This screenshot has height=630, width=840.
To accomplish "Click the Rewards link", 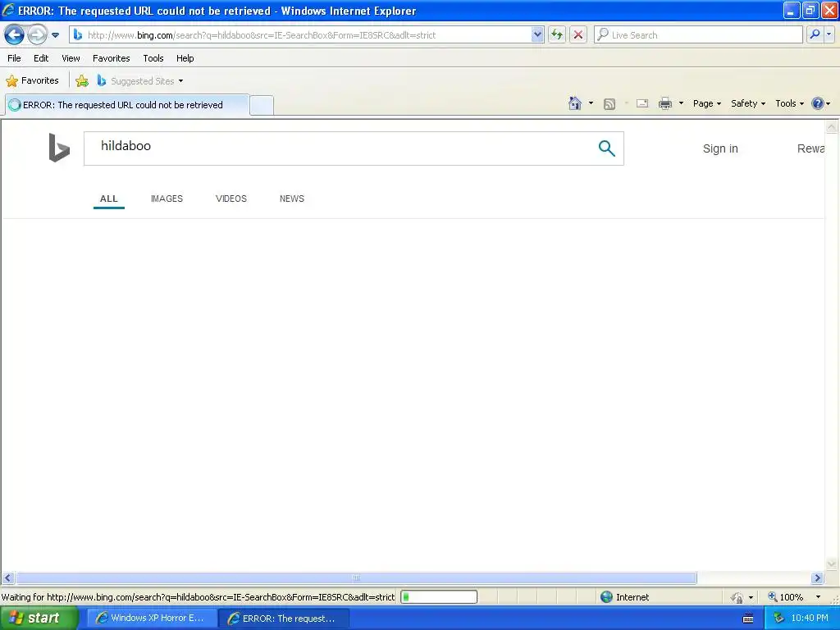I will coord(810,148).
